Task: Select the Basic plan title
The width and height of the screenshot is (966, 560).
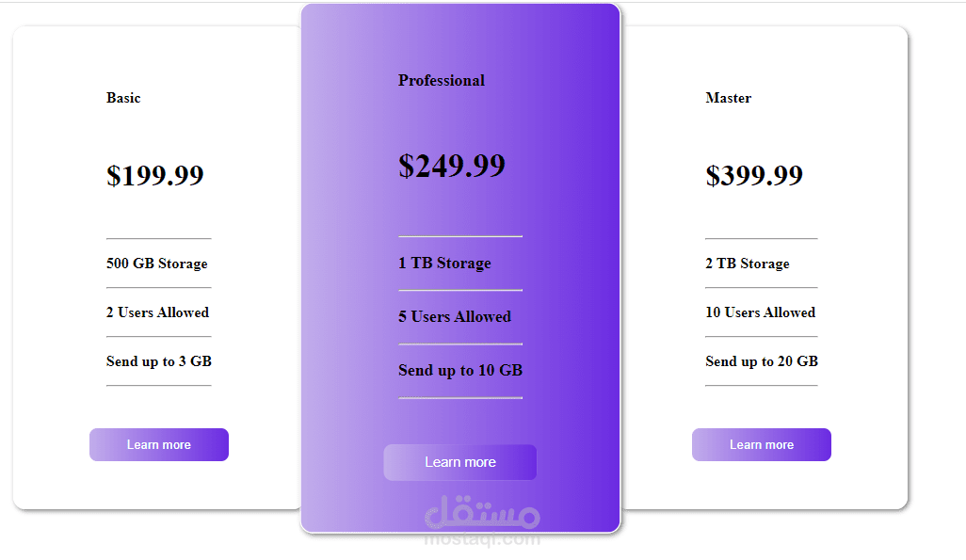Action: pos(123,98)
